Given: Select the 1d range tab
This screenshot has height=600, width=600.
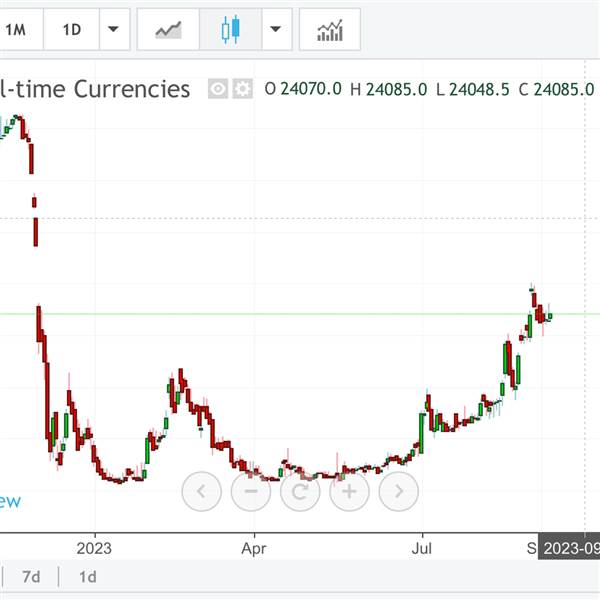Looking at the screenshot, I should 88,577.
